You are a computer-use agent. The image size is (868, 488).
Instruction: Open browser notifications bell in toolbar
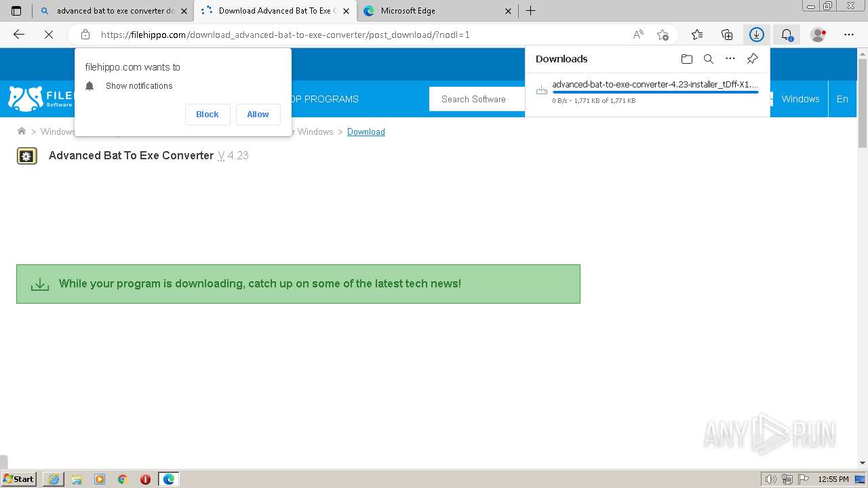(x=787, y=35)
